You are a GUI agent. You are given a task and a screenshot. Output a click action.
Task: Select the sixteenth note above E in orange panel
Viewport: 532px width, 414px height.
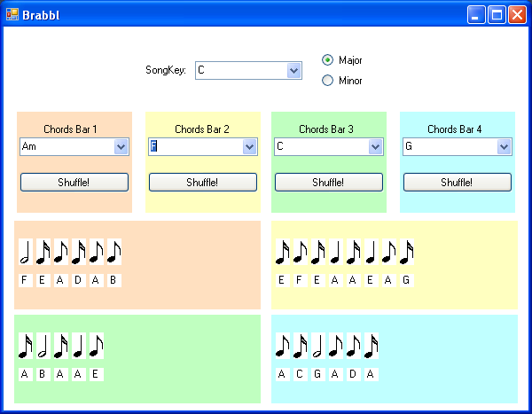pyautogui.click(x=43, y=252)
